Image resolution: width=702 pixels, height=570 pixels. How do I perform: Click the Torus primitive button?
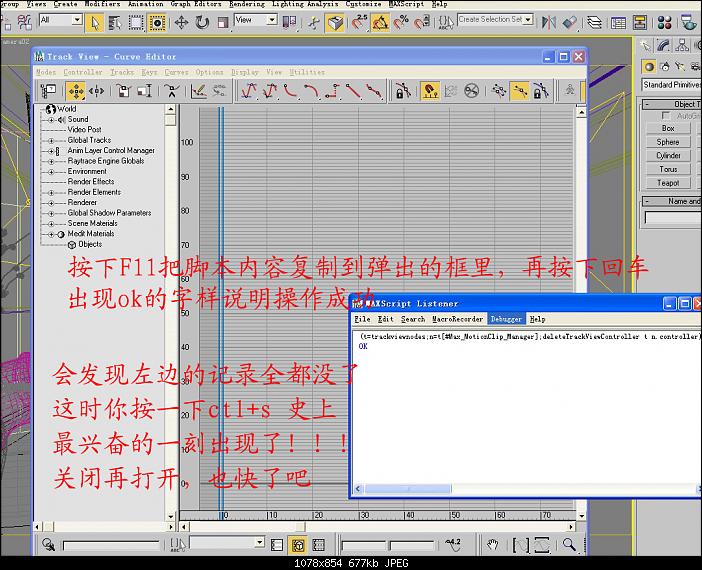(668, 169)
